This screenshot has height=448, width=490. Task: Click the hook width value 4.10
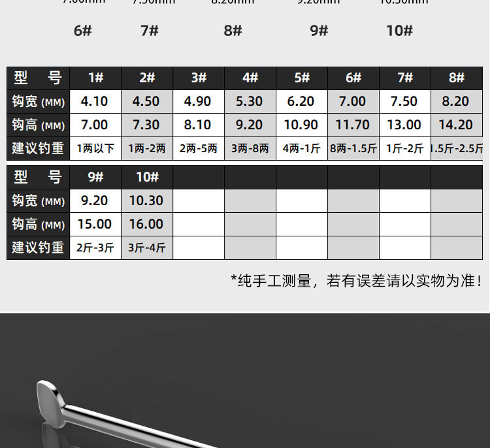point(95,101)
